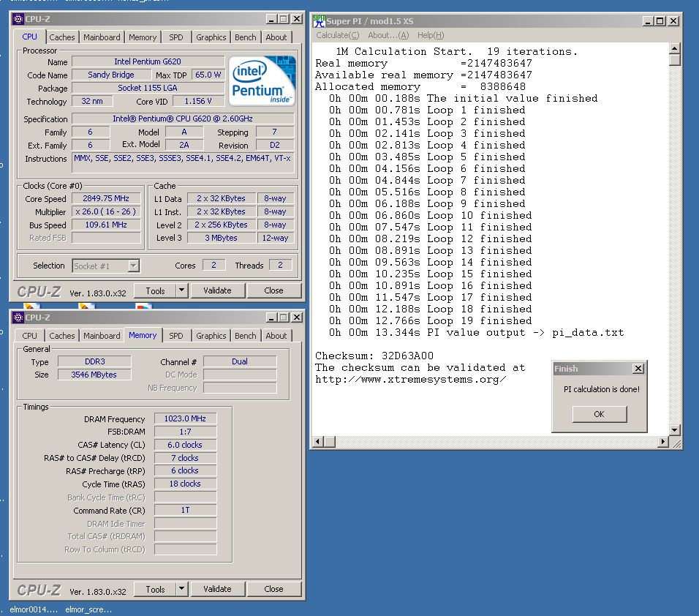Open About menu in Super PI
This screenshot has width=699, height=616.
coord(388,35)
